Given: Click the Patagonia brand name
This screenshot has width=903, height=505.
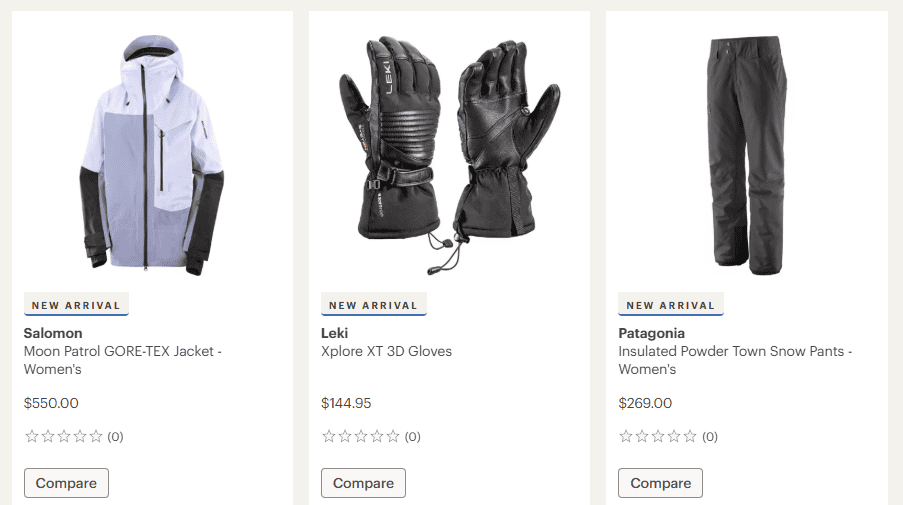Looking at the screenshot, I should (x=651, y=333).
